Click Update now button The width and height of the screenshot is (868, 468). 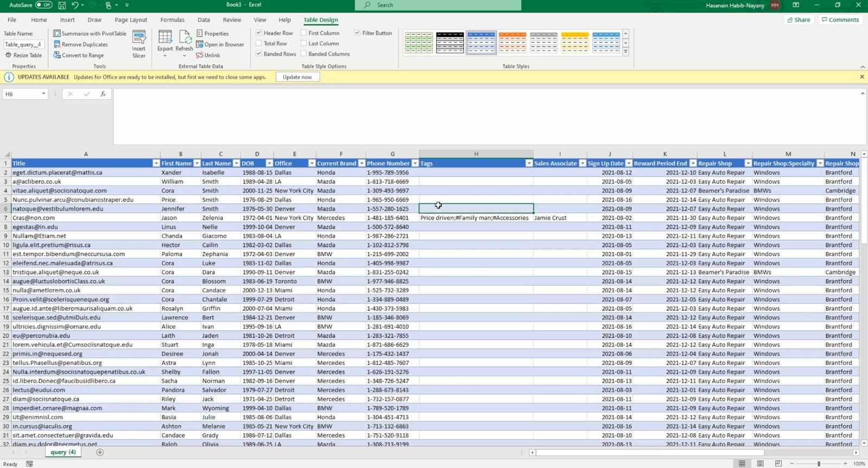(297, 77)
